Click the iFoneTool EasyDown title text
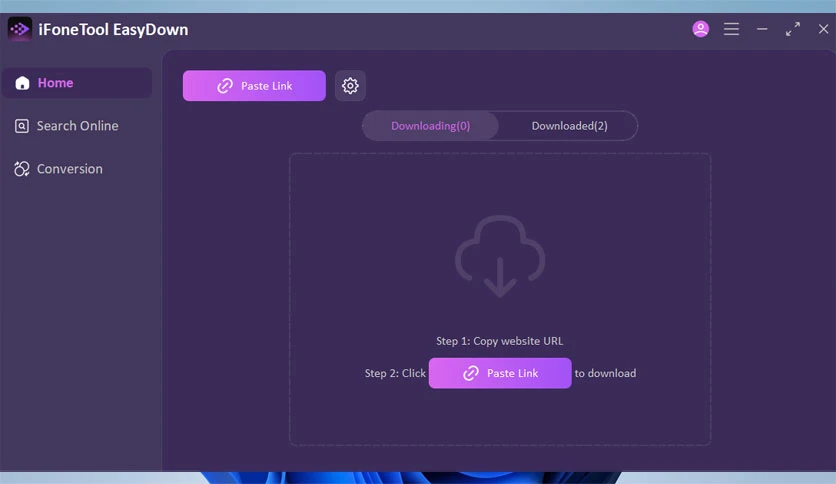The width and height of the screenshot is (836, 484). 113,29
